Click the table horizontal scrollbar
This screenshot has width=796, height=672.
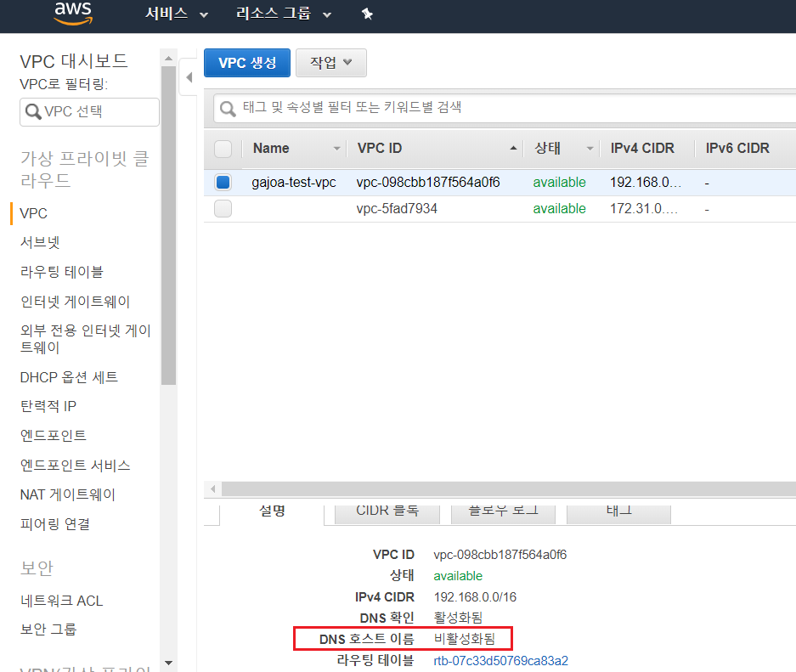click(509, 488)
